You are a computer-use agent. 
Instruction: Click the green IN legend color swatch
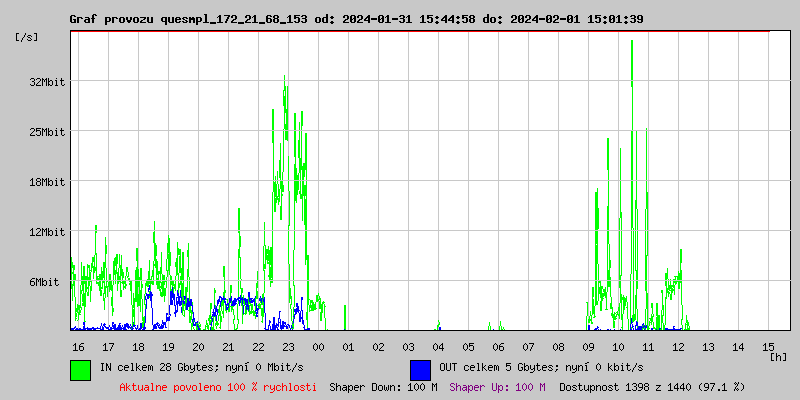80,369
